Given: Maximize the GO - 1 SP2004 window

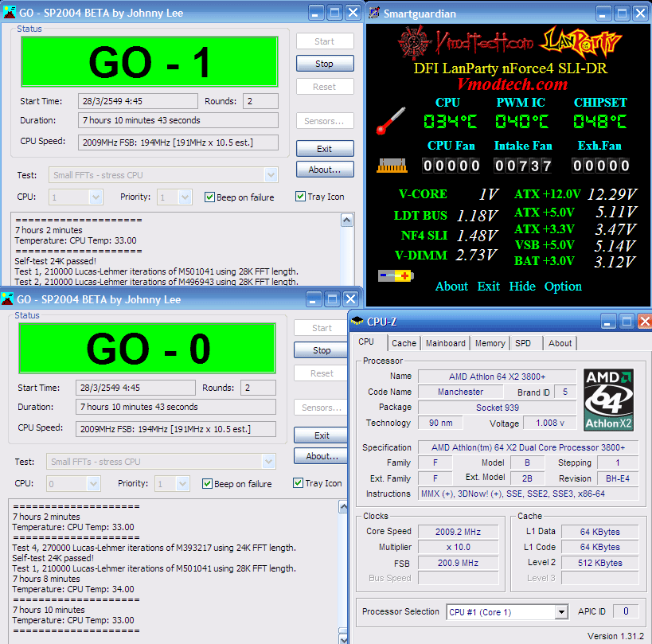Looking at the screenshot, I should pos(334,13).
